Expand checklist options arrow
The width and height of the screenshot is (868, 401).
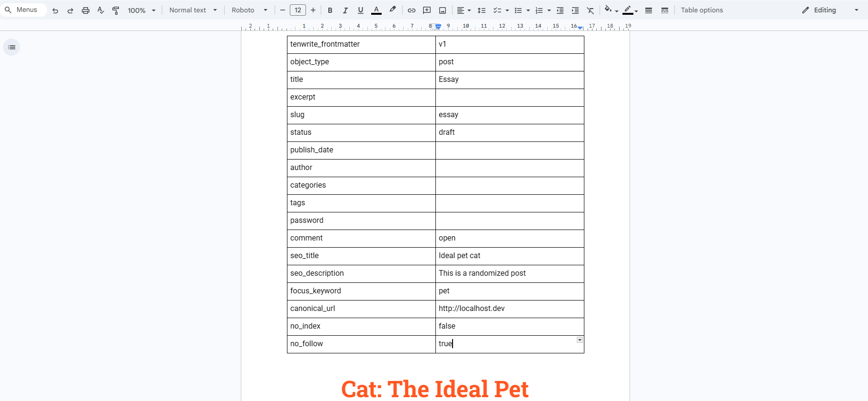click(x=507, y=10)
